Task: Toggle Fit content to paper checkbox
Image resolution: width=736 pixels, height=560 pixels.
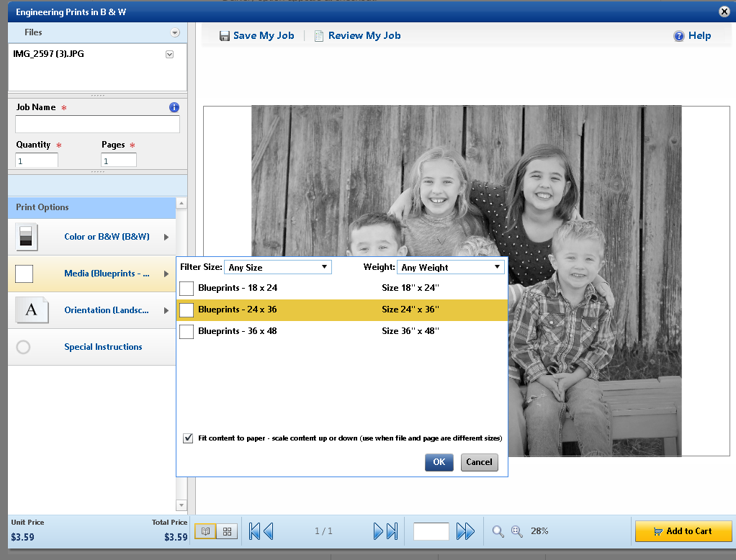Action: coord(188,438)
